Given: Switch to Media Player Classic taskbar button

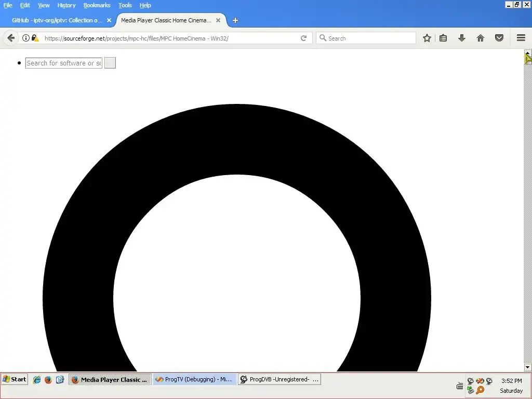Looking at the screenshot, I should pos(110,379).
